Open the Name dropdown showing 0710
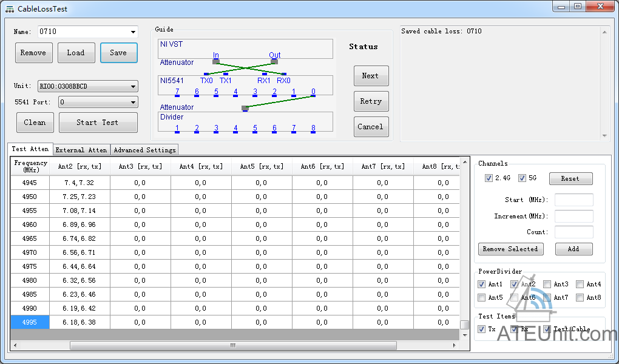Image resolution: width=619 pixels, height=364 pixels. tap(133, 32)
